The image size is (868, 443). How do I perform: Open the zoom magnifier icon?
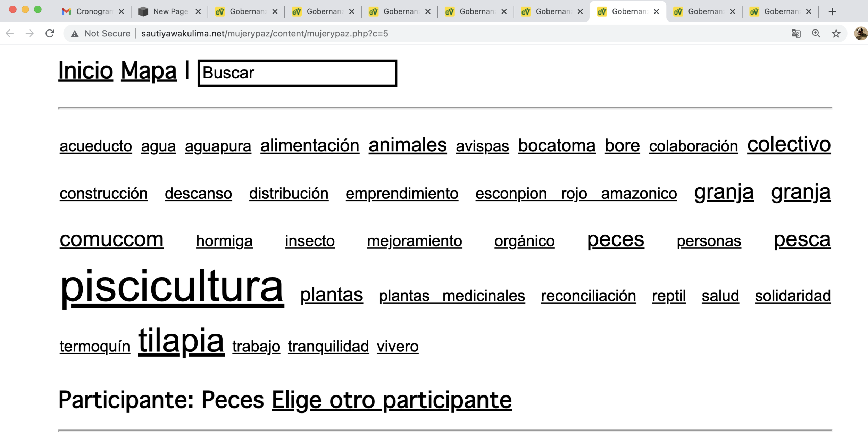[816, 33]
